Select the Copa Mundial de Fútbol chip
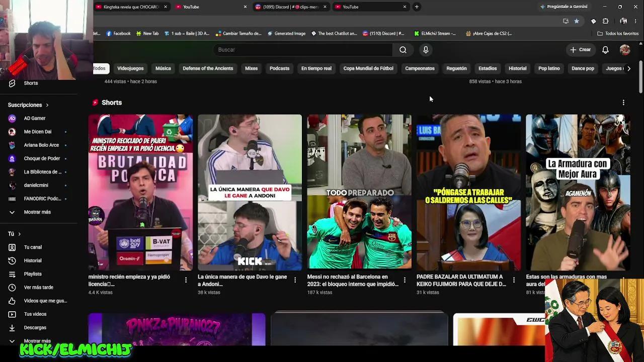This screenshot has height=362, width=644. pyautogui.click(x=368, y=68)
